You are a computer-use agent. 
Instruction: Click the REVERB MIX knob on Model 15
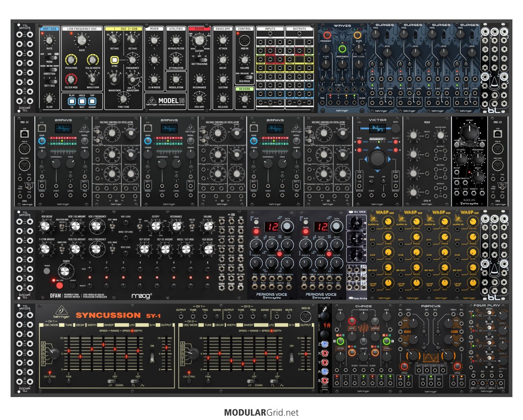coord(244,99)
